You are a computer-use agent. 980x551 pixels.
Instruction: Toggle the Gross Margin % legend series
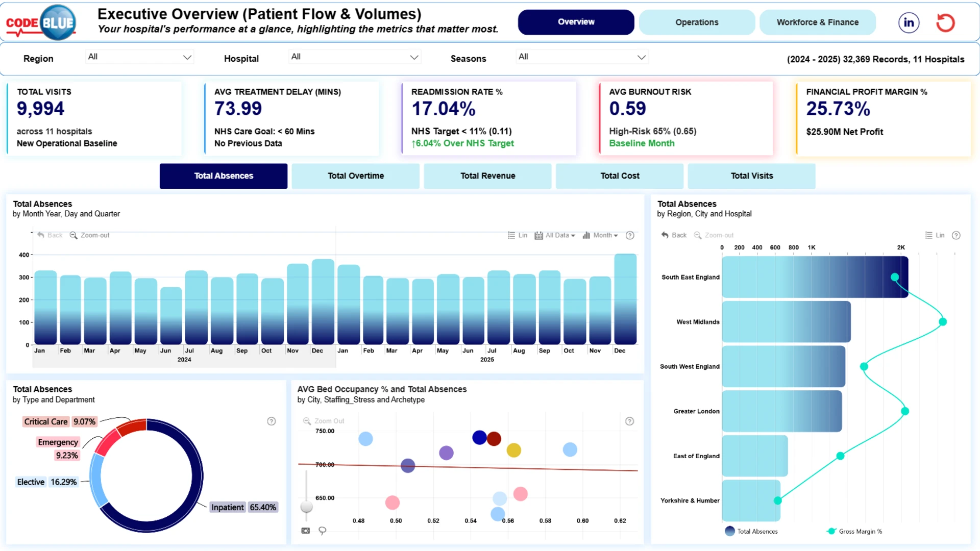(x=854, y=531)
